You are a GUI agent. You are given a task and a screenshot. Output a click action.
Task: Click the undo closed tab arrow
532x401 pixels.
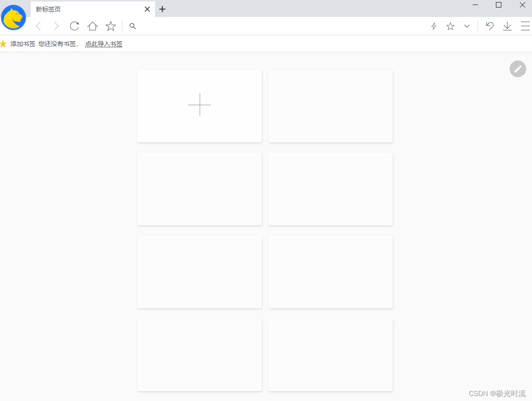point(490,26)
